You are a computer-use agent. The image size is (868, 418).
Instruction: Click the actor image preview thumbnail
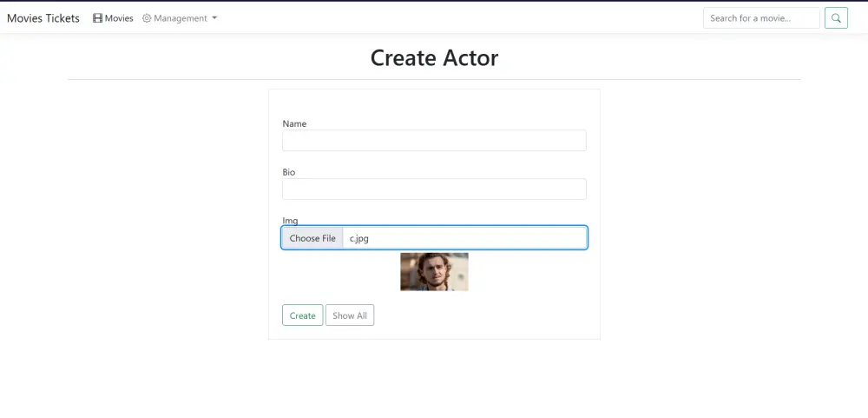[434, 272]
